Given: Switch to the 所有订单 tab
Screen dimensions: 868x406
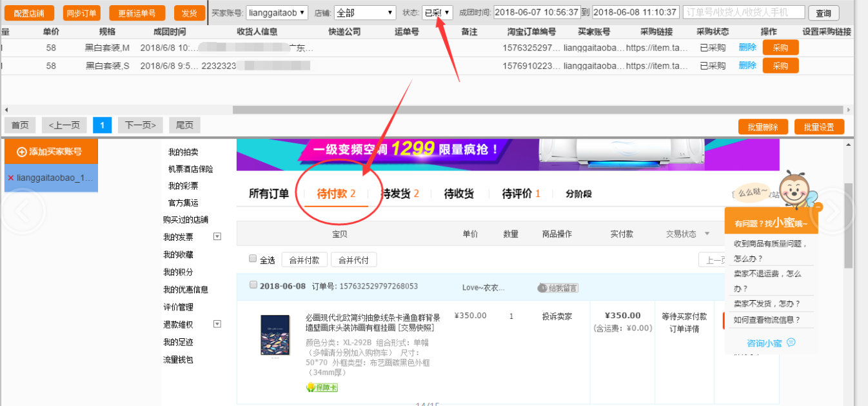Looking at the screenshot, I should (269, 194).
